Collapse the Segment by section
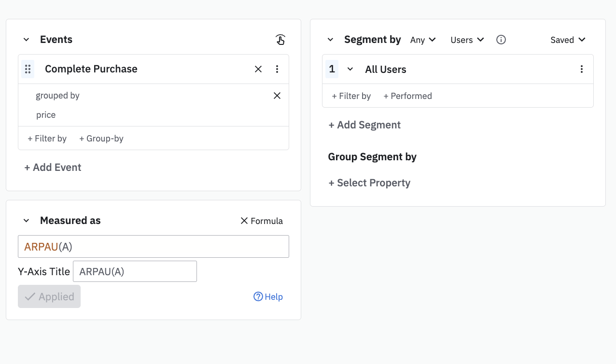 [330, 40]
